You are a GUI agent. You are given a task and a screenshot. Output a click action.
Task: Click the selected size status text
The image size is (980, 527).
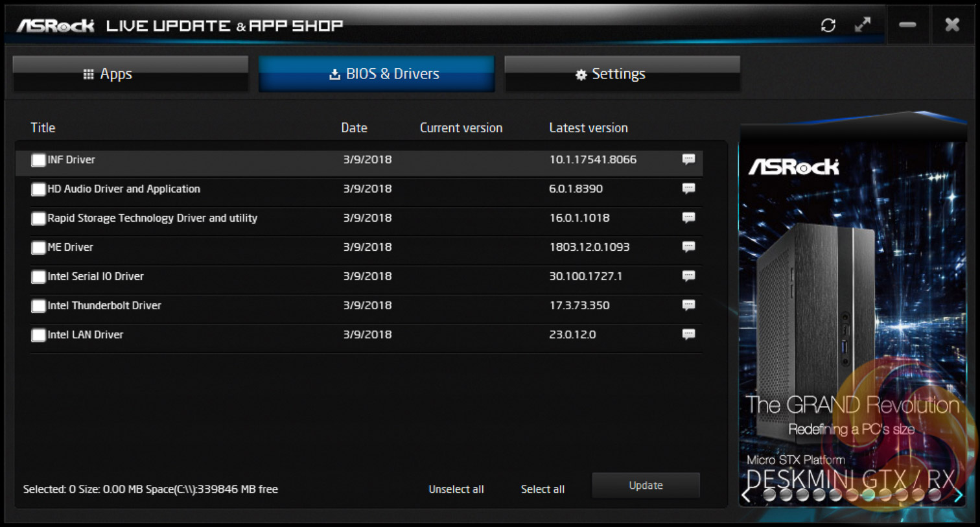point(150,489)
